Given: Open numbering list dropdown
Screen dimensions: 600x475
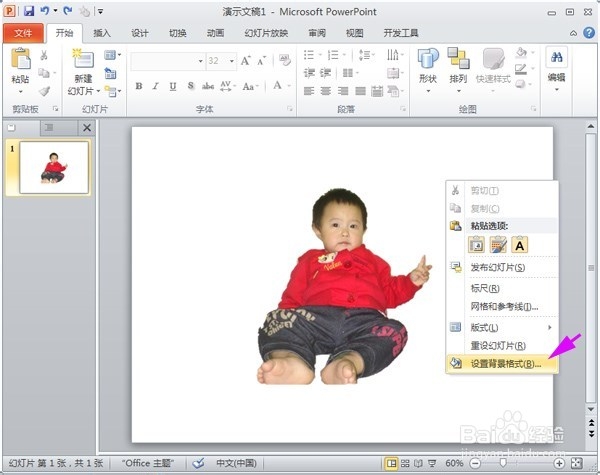Looking at the screenshot, I should (344, 55).
